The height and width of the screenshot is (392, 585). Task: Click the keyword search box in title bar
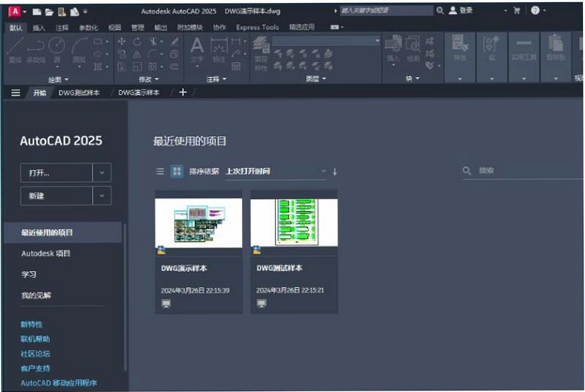(386, 10)
